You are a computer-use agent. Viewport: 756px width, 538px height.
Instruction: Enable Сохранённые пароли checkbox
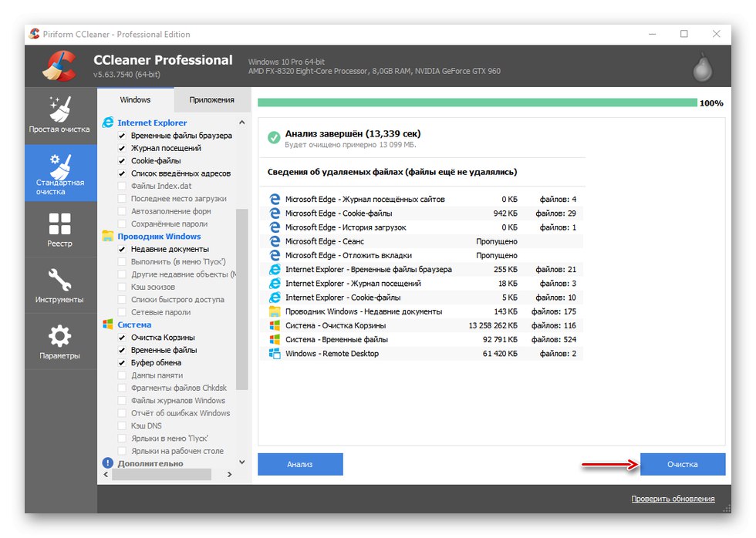point(122,224)
